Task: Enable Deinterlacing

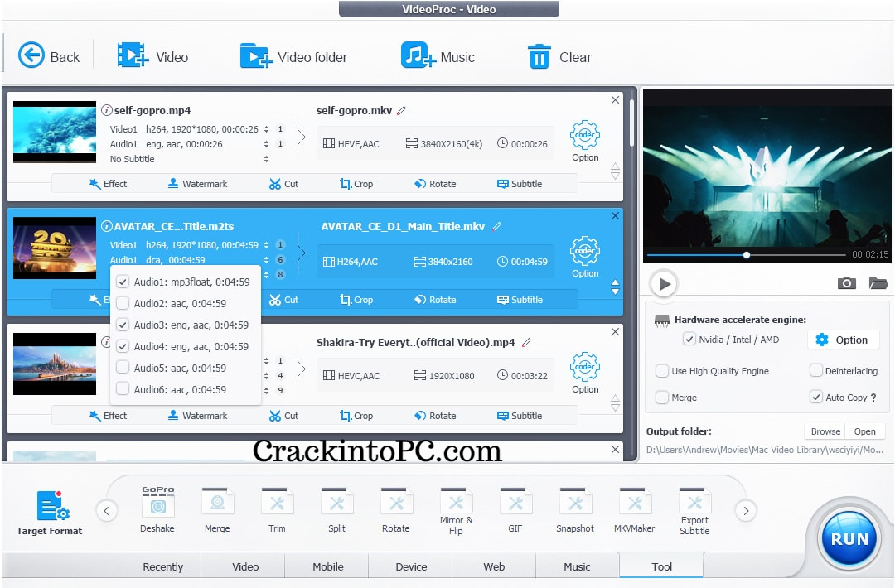Action: pos(815,371)
